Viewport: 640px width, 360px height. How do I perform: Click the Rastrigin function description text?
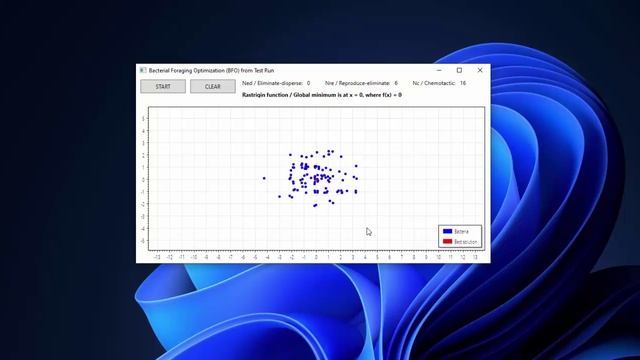[322, 95]
